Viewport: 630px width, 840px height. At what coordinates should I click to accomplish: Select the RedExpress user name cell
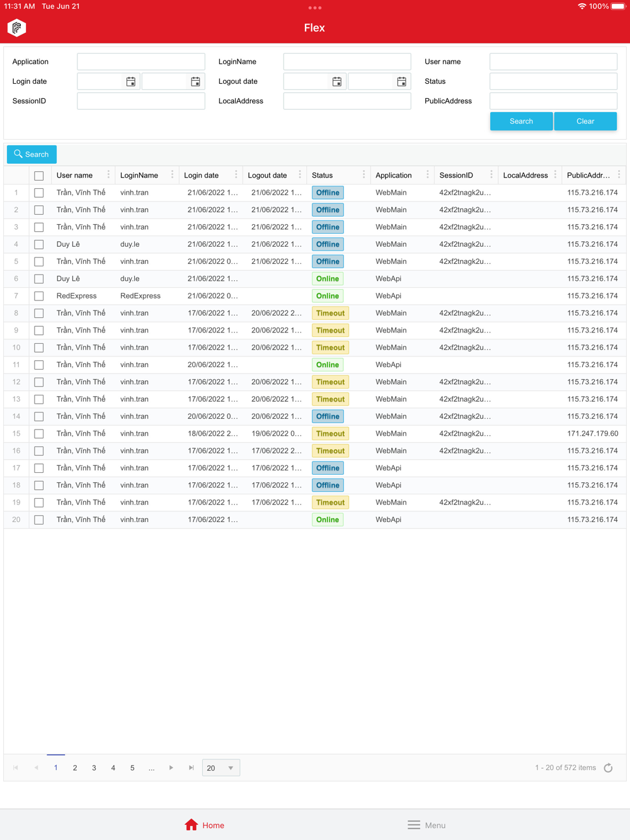[x=76, y=296]
